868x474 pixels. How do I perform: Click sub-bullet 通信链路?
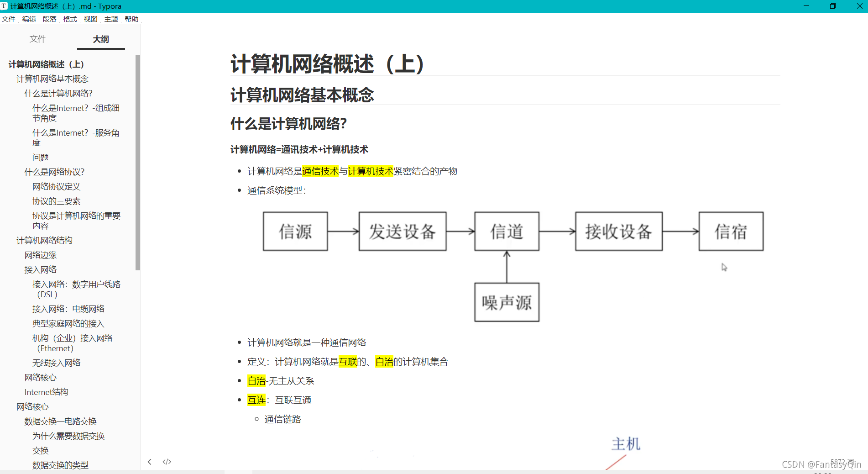coord(283,419)
